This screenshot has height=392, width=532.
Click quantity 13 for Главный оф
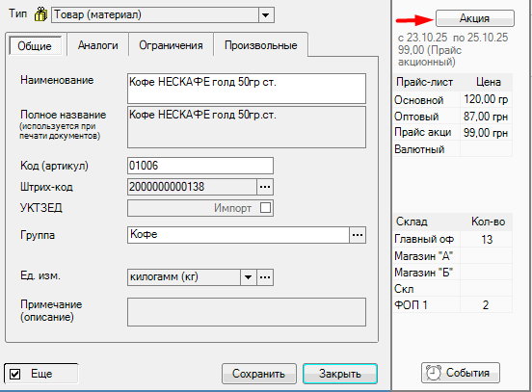487,240
